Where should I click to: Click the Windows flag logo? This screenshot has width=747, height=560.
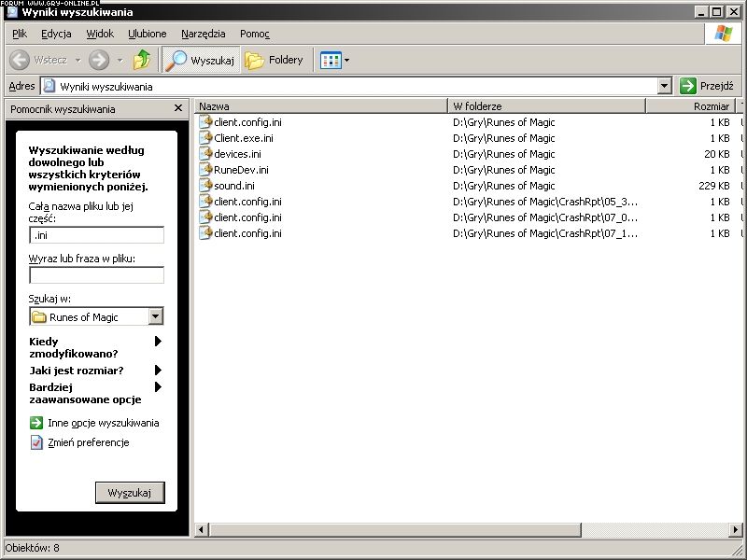click(723, 34)
